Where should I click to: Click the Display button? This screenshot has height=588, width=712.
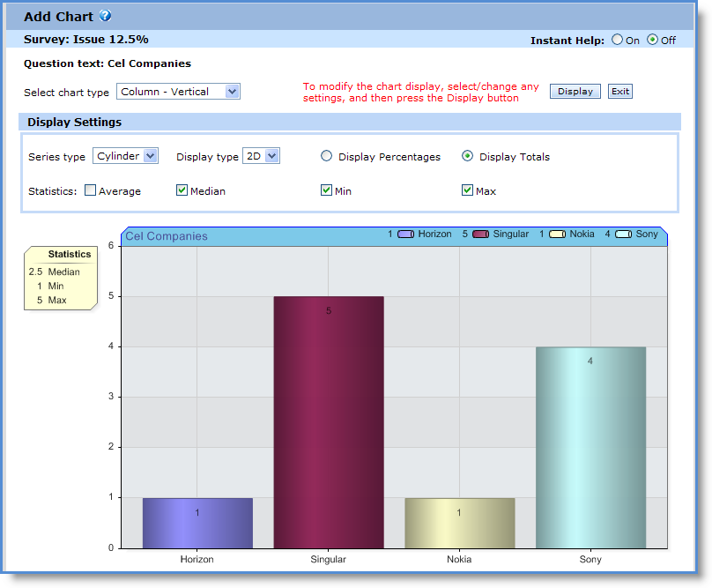575,92
